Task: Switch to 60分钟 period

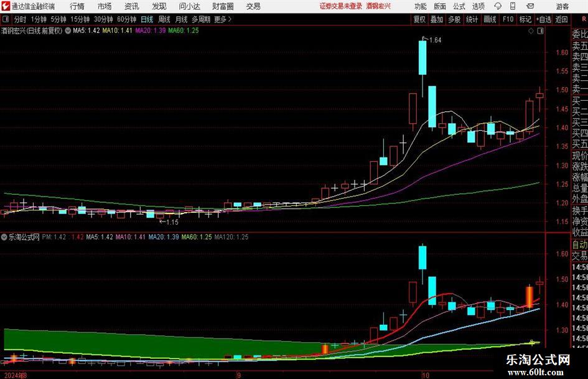Action: click(126, 19)
